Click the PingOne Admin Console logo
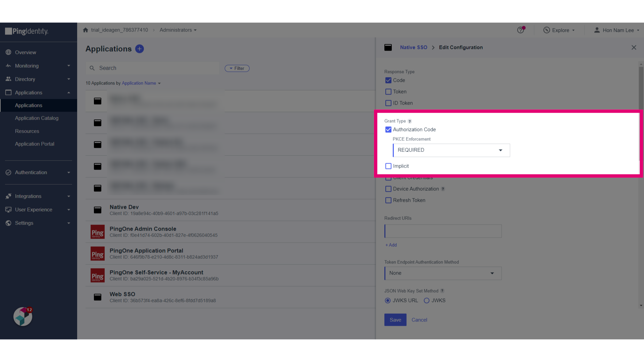Image resolution: width=644 pixels, height=362 pixels. pos(98,232)
